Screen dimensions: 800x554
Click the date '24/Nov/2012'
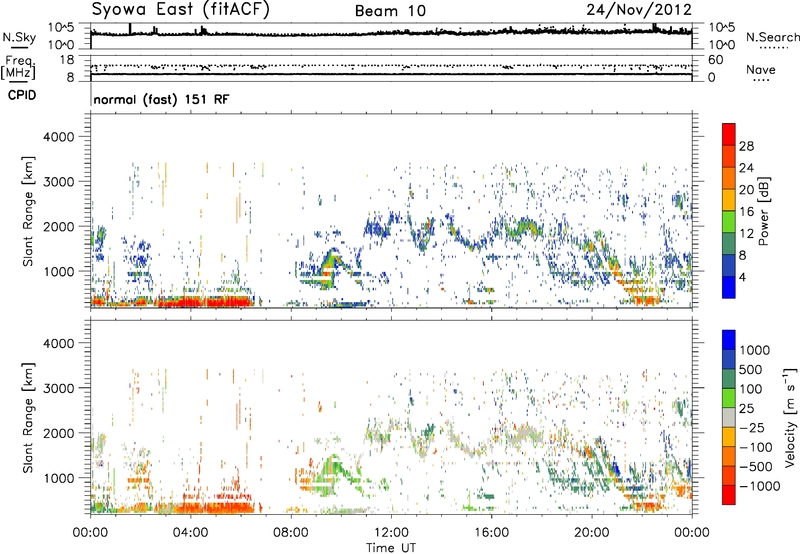click(639, 9)
